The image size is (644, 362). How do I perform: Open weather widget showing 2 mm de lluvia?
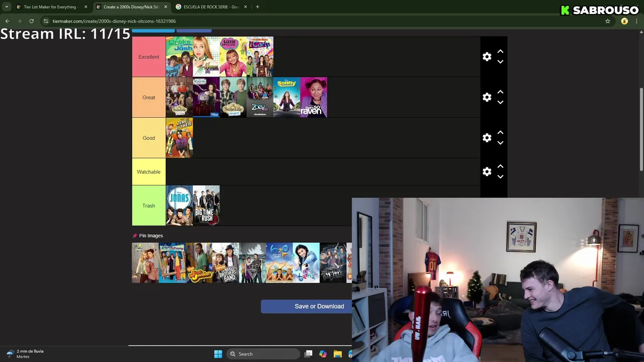25,354
